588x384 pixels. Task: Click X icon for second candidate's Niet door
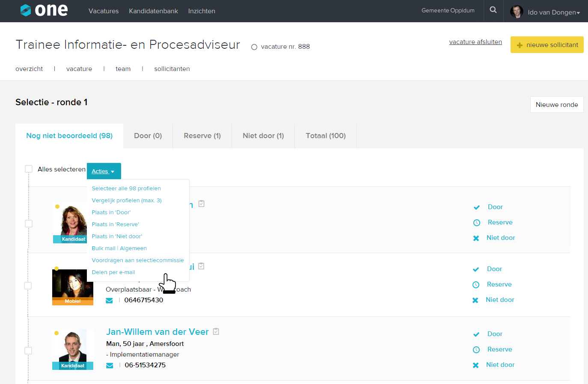pyautogui.click(x=475, y=300)
